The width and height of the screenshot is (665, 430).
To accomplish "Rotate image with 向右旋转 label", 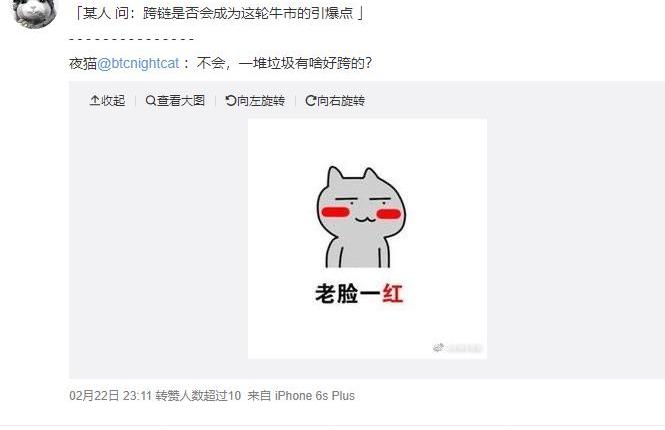I will coord(341,101).
